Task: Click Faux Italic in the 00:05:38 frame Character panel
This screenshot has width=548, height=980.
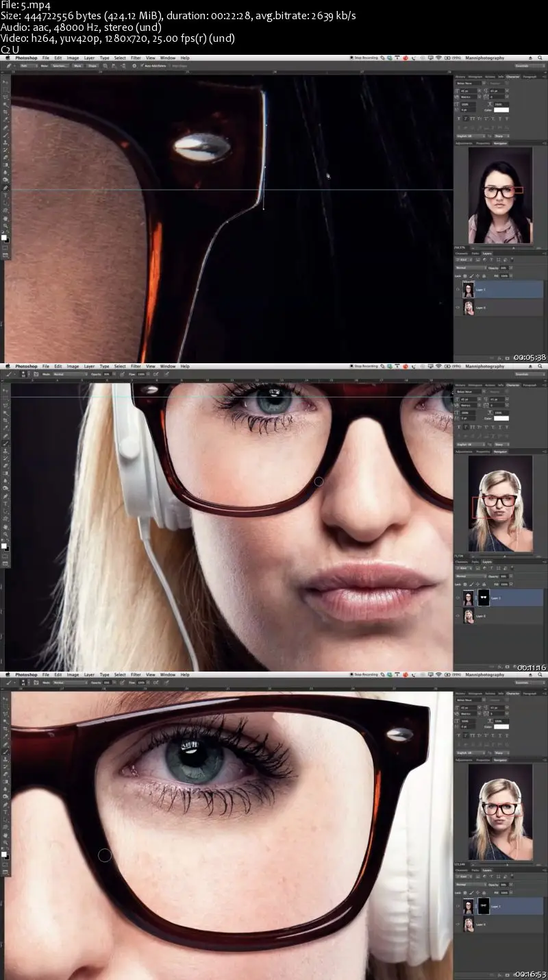Action: pyautogui.click(x=465, y=119)
